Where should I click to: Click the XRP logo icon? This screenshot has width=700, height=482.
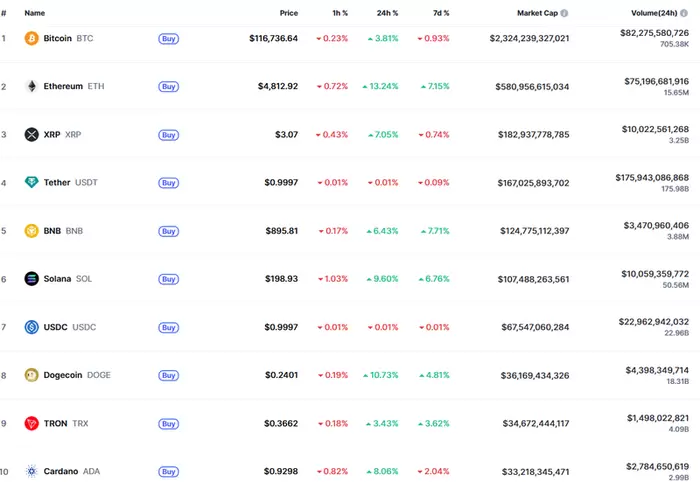pos(31,134)
